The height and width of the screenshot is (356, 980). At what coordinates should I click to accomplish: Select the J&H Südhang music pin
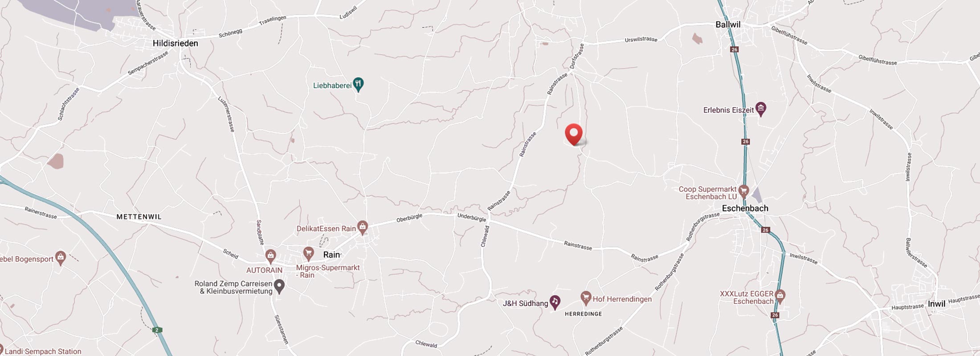555,302
